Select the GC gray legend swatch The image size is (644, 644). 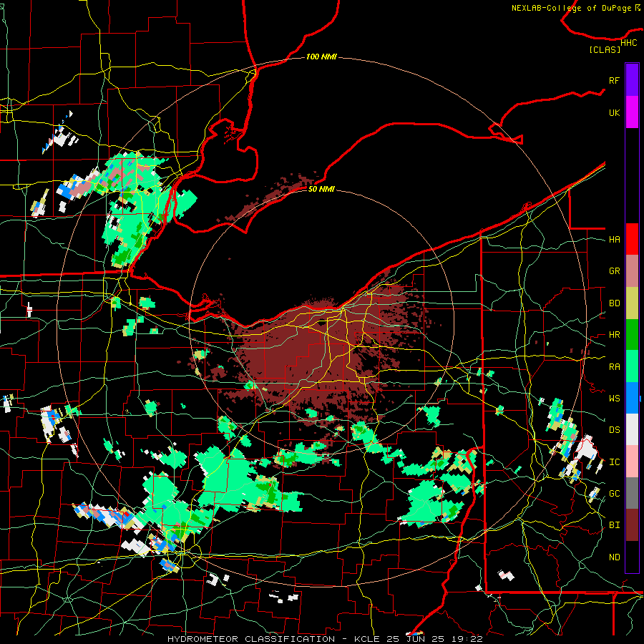[x=632, y=493]
